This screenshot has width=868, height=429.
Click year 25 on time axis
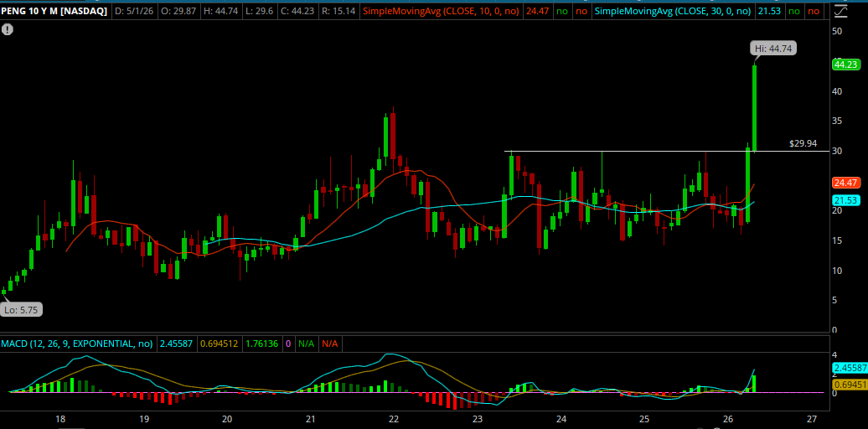(x=644, y=418)
